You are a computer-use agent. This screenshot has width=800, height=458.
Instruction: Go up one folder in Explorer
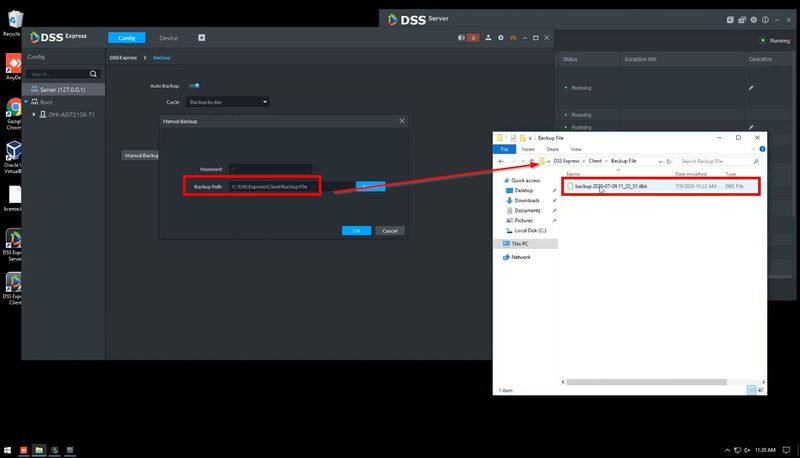click(x=532, y=161)
